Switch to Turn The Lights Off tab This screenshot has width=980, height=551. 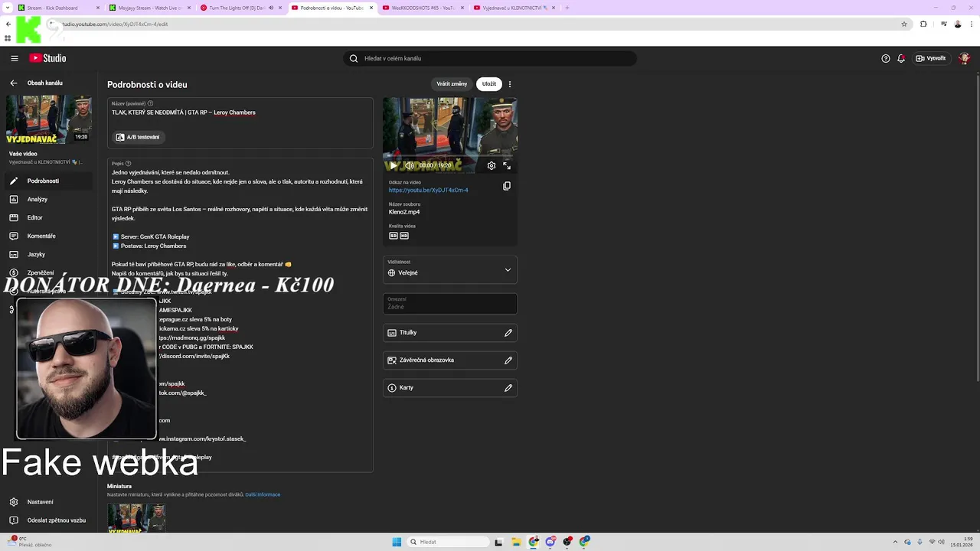click(240, 8)
